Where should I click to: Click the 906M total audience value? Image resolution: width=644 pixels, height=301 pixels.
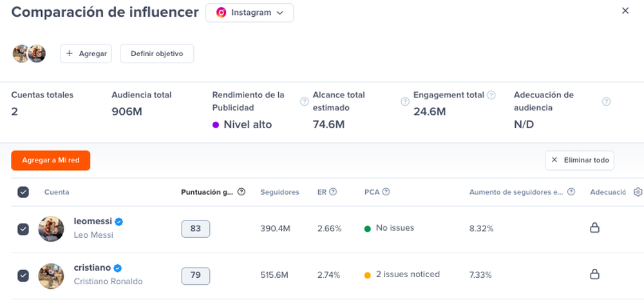click(127, 112)
